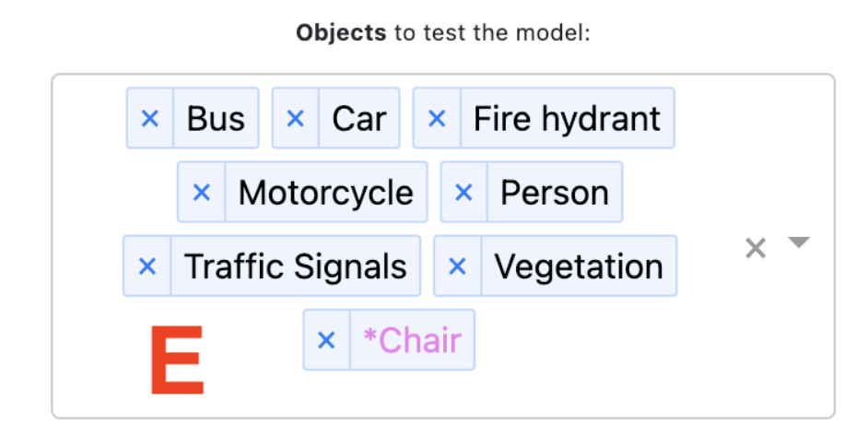The image size is (868, 448).
Task: Remove the Vegetation tag
Action: [x=457, y=266]
